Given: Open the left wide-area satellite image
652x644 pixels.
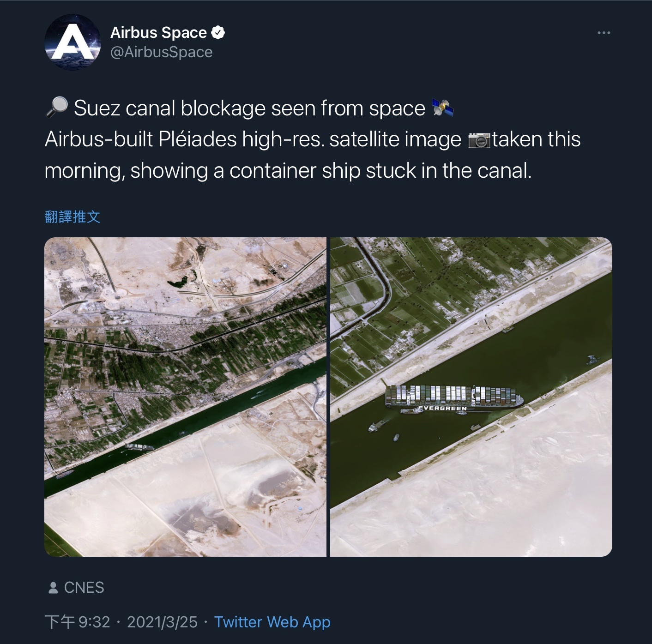Looking at the screenshot, I should pyautogui.click(x=185, y=397).
